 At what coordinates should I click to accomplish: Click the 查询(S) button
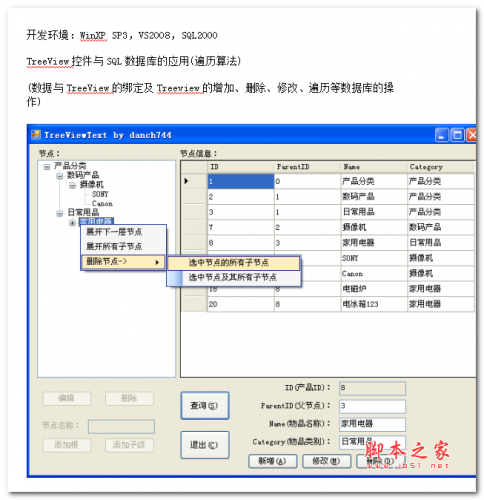(x=205, y=405)
